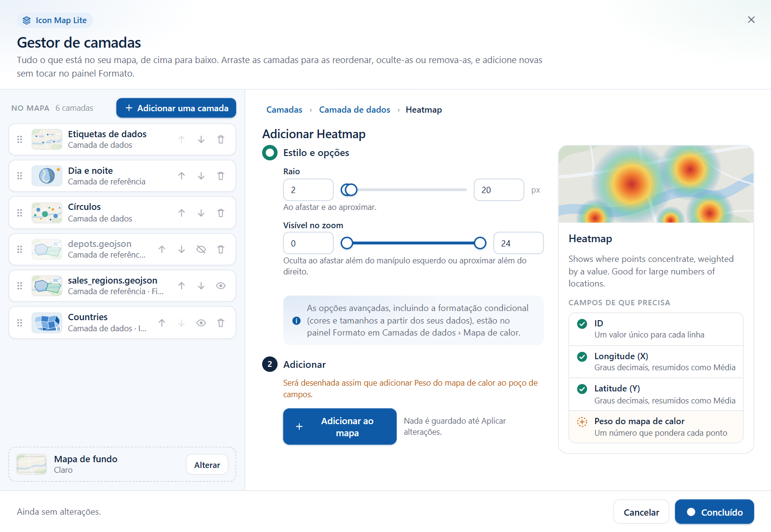Viewport: 771px width, 532px height.
Task: Go to Camada de dados breadcrumb
Action: pos(355,110)
